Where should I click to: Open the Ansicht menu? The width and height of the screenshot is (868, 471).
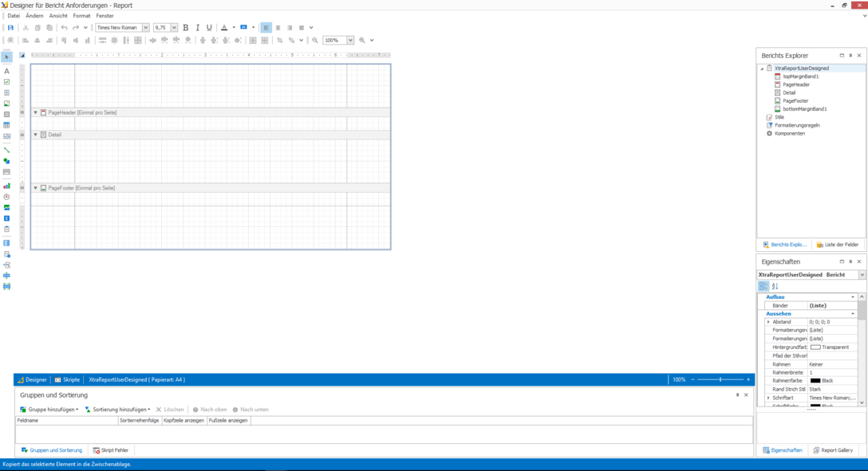(58, 16)
